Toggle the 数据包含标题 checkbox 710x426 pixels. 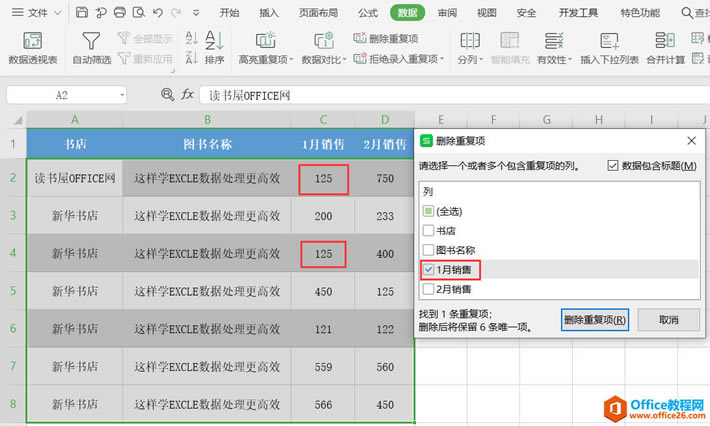(x=613, y=166)
